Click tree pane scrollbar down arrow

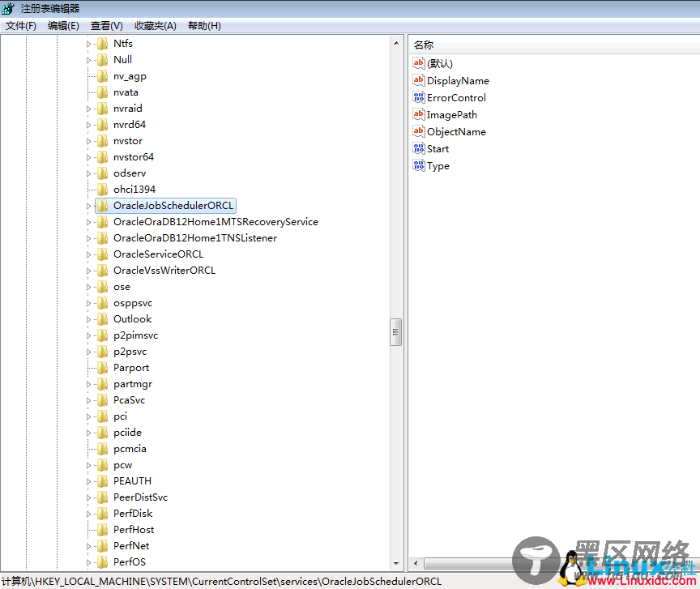pyautogui.click(x=396, y=564)
